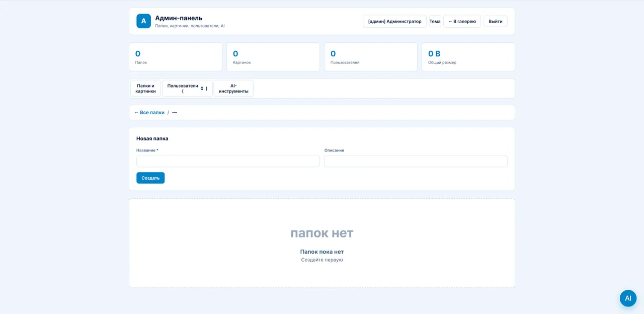This screenshot has height=314, width=644.
Task: Select the Картинок counter card
Action: pos(273,57)
